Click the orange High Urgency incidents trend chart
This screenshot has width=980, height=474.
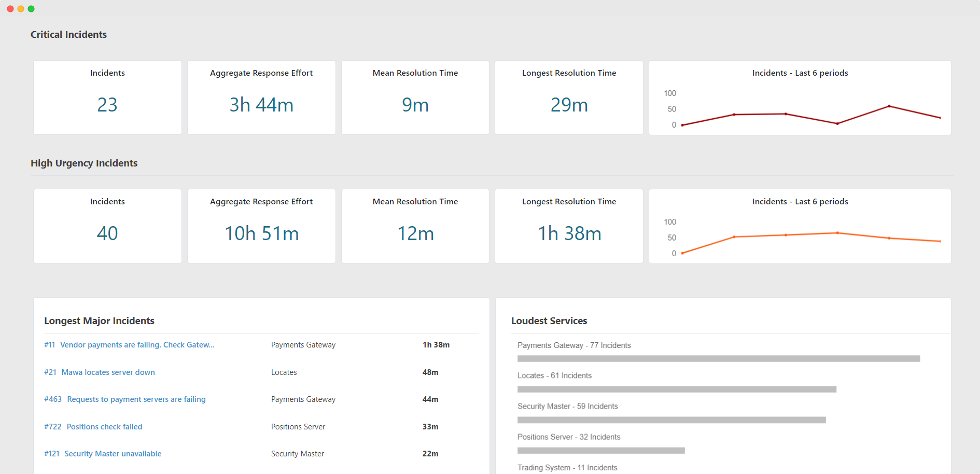tap(811, 243)
